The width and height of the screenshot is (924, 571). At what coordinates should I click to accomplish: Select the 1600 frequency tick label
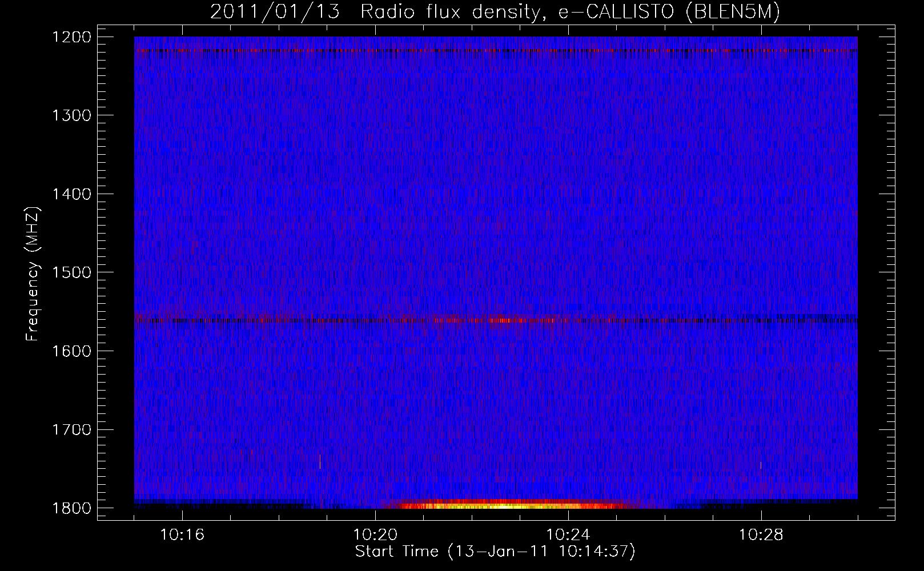pos(71,351)
